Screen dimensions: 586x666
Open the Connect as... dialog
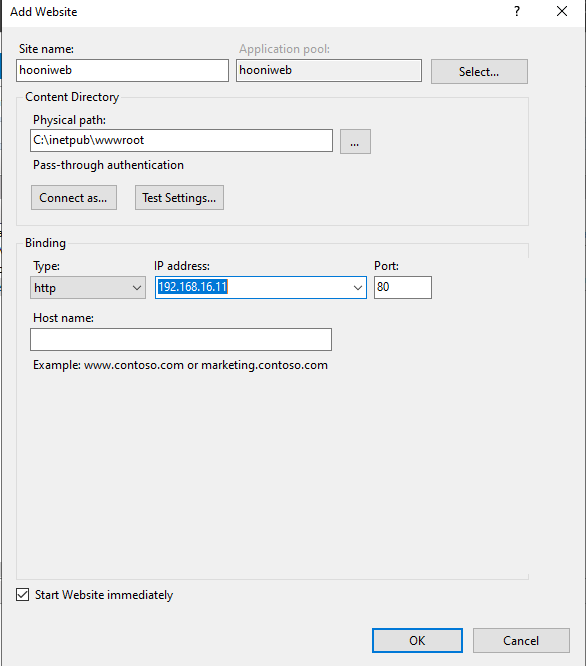click(x=74, y=198)
